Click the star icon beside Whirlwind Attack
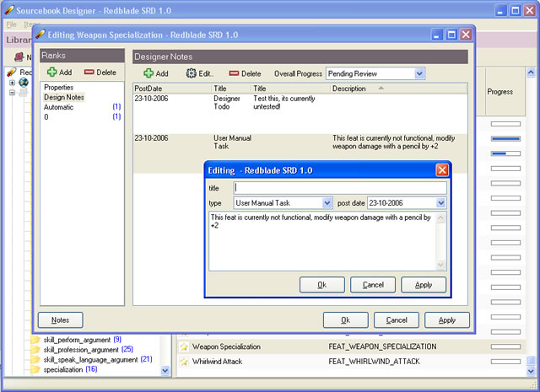The height and width of the screenshot is (392, 540). pyautogui.click(x=184, y=362)
